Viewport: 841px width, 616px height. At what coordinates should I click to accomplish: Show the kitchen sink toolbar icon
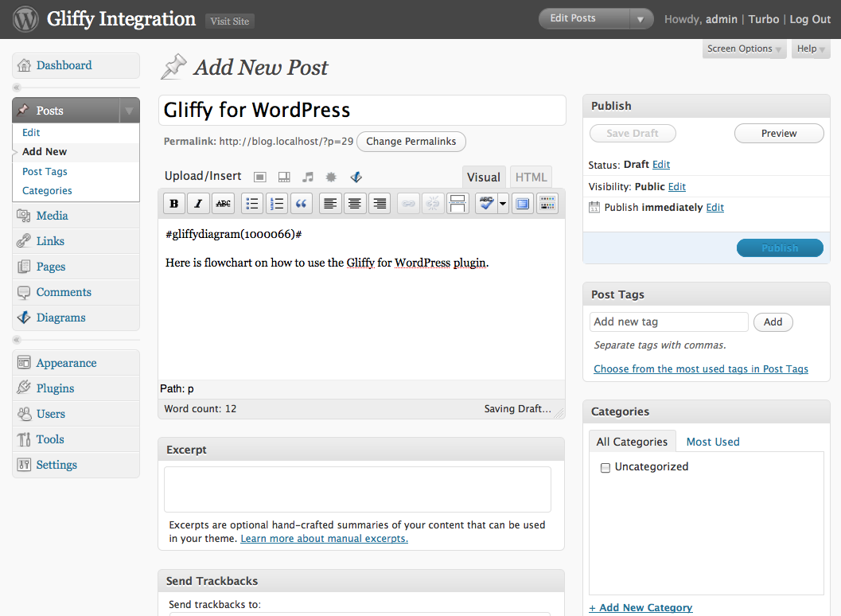click(547, 204)
